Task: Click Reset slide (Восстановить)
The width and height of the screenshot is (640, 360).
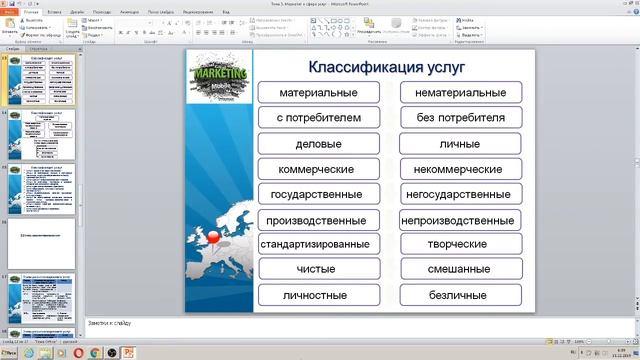Action: coord(97,28)
